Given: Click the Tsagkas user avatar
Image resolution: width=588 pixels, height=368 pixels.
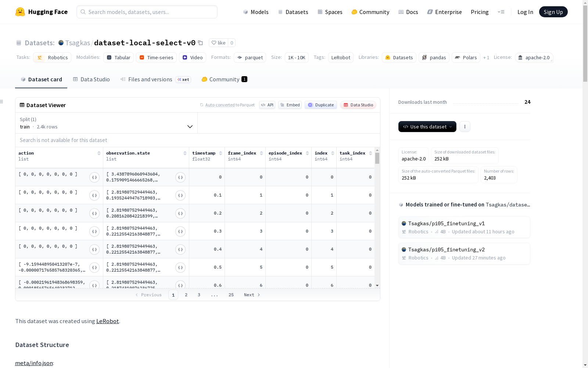Looking at the screenshot, I should click(61, 43).
